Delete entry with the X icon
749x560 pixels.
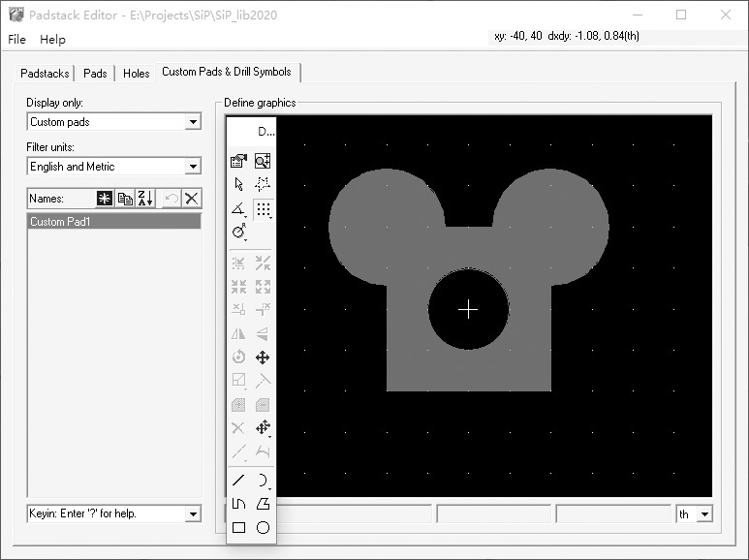click(192, 198)
